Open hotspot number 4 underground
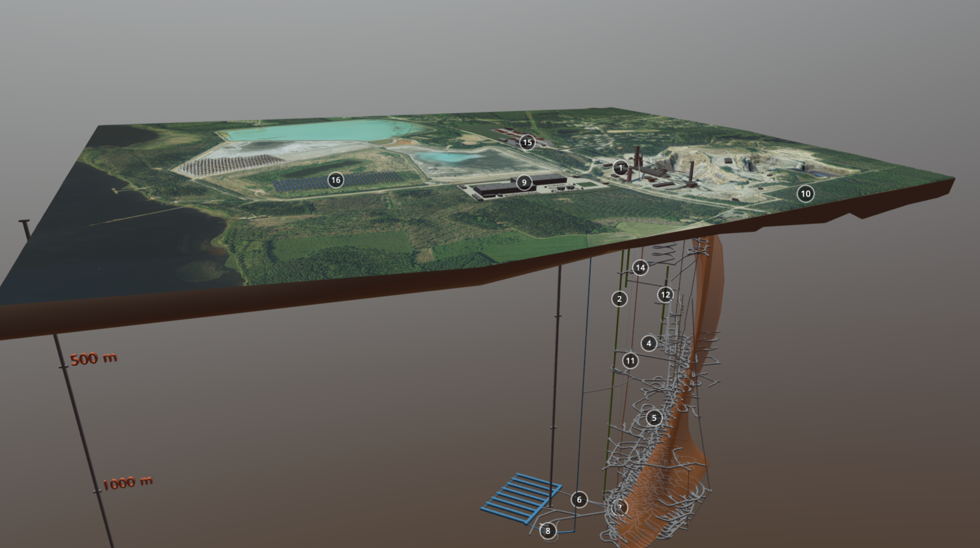The image size is (980, 548). click(x=649, y=344)
